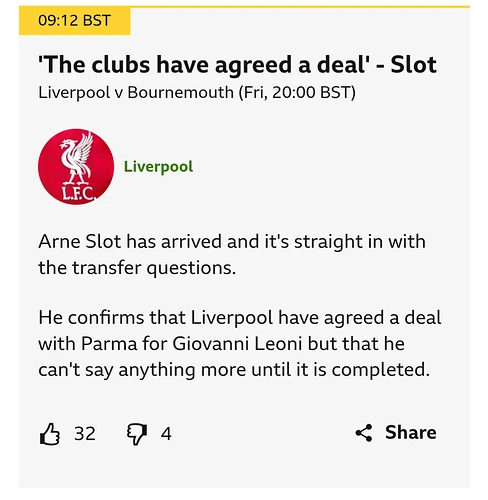Click the word Slot in the headline

(x=413, y=64)
